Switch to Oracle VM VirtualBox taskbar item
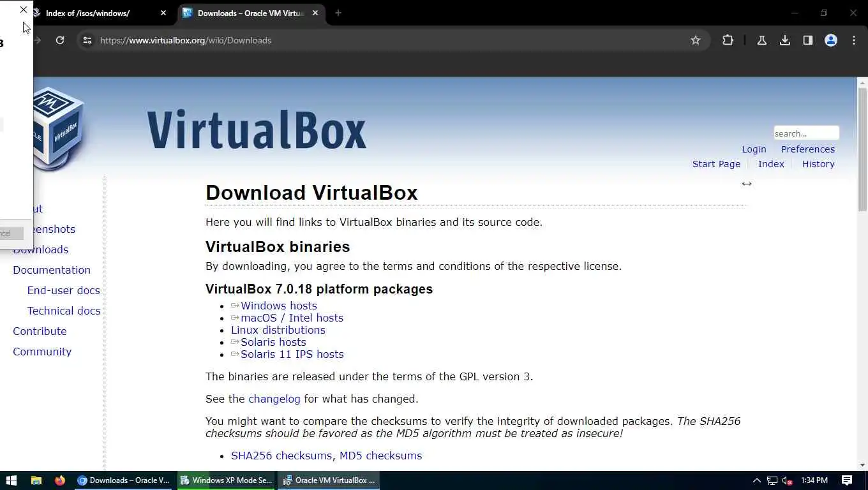This screenshot has height=490, width=868. (329, 480)
